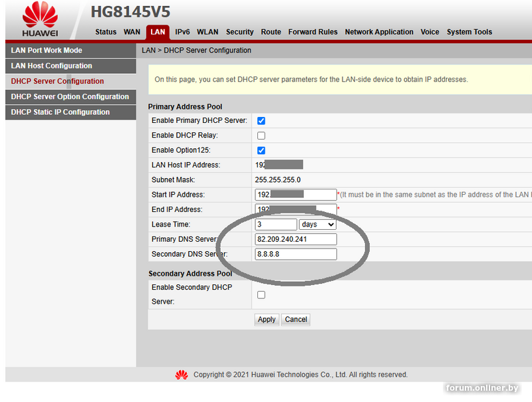
Task: Click the Secondary DNS Server field
Action: [x=295, y=254]
